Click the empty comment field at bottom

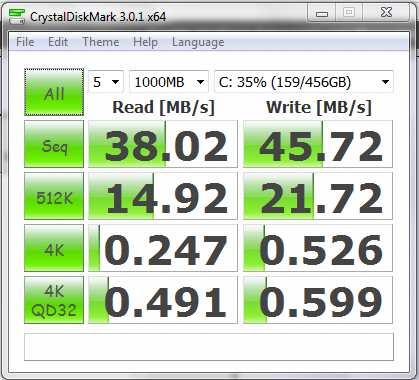pos(209,347)
